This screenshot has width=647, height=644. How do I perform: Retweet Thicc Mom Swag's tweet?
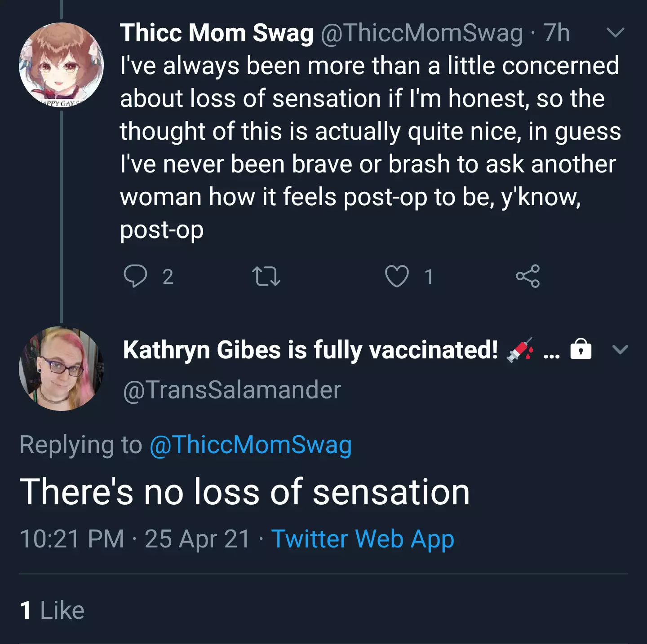click(x=266, y=276)
